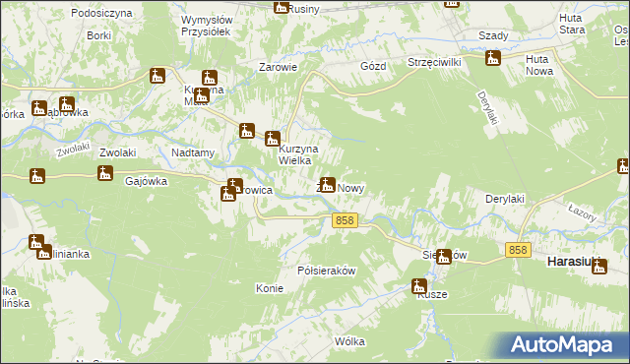
Task: Select the church icon just above Kurzyna Wielka
Action: point(272,139)
